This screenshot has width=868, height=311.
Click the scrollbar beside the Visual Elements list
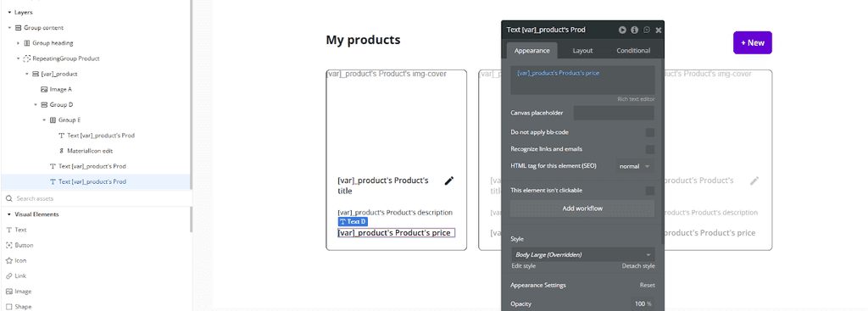coord(191,219)
